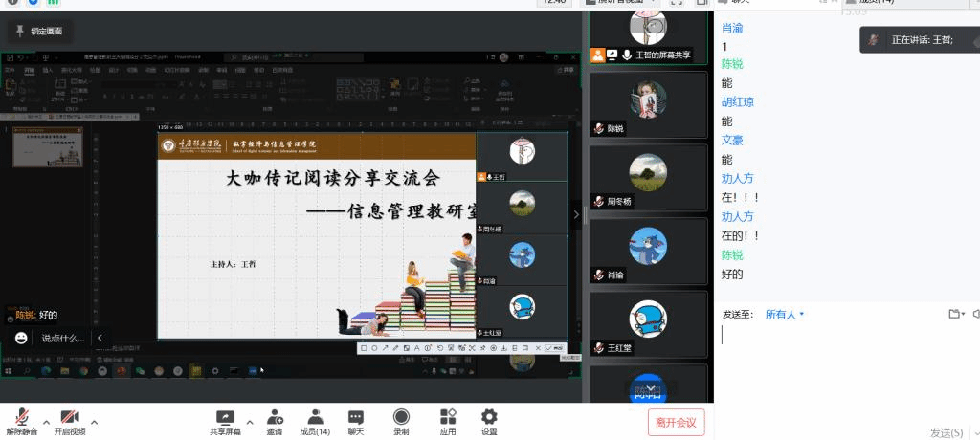Viewport: 980px width, 440px height.
Task: Click the 离开会议 leave meeting button
Action: click(676, 422)
